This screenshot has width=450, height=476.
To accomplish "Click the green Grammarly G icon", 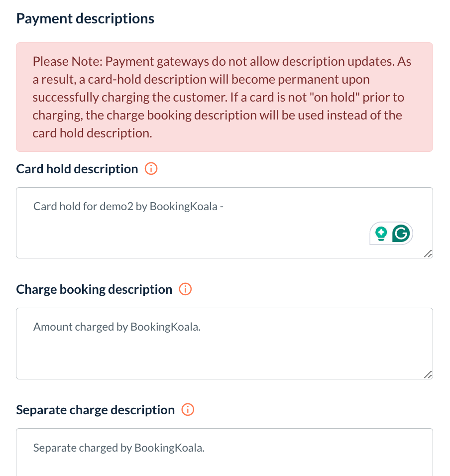I will tap(401, 233).
